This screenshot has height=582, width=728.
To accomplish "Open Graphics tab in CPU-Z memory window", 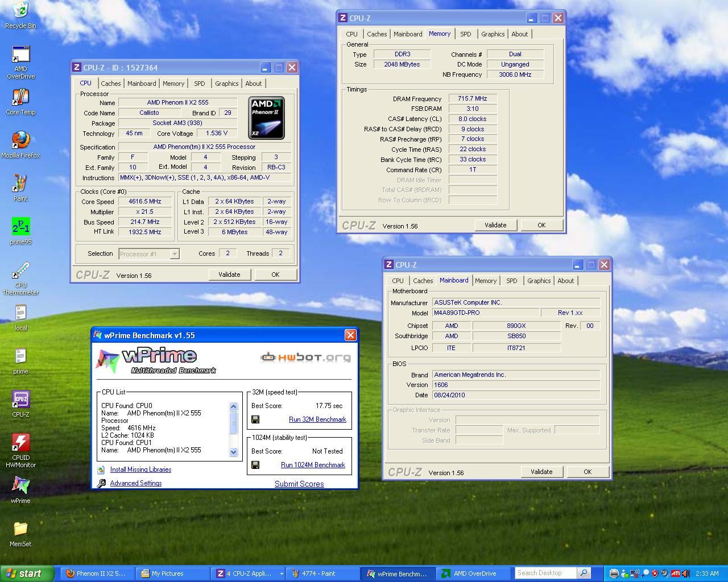I will pos(493,34).
